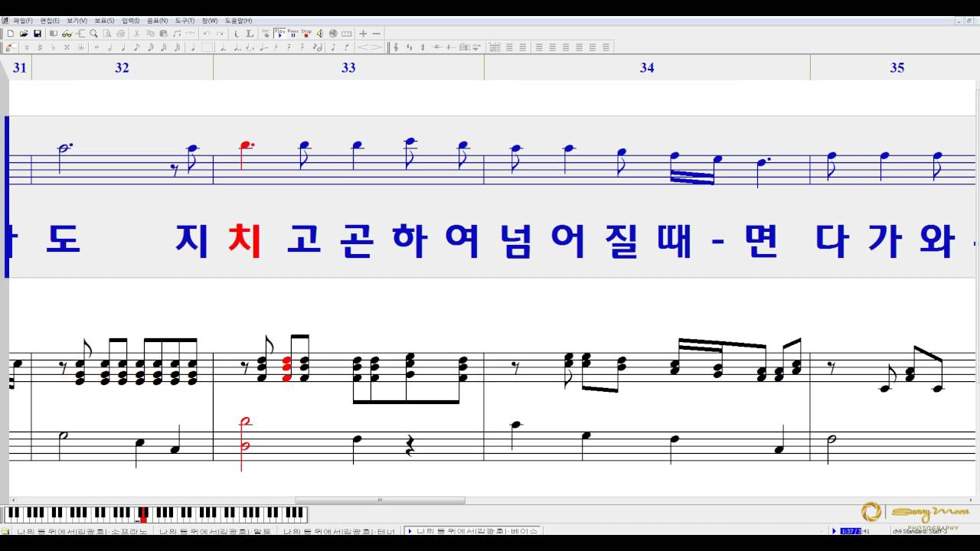The width and height of the screenshot is (980, 551).
Task: Click the plus zoom-in icon
Action: click(363, 34)
